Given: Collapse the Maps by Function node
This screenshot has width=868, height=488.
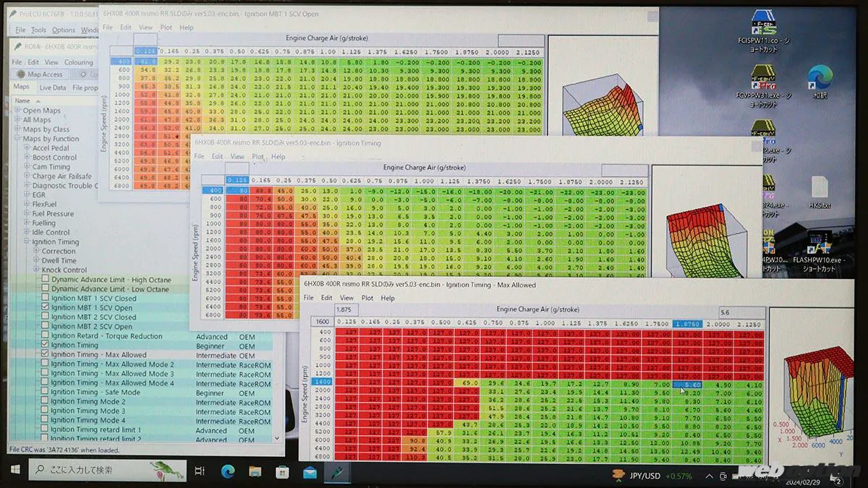Looking at the screenshot, I should pos(17,139).
